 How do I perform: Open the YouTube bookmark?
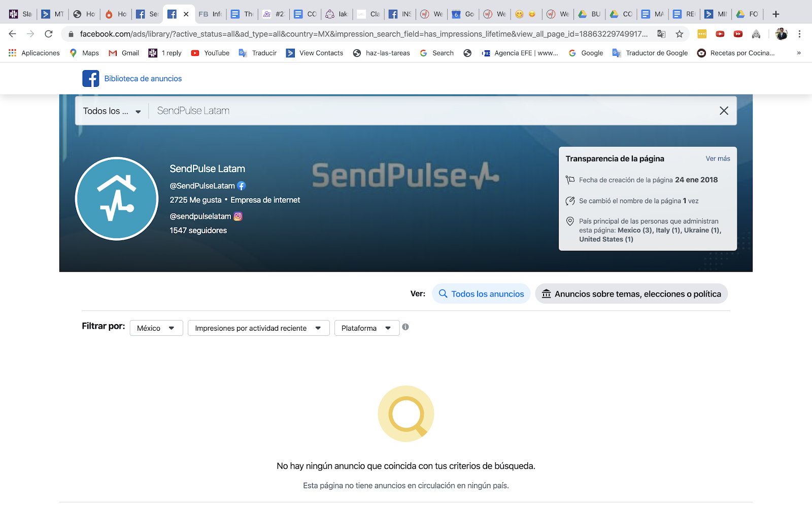point(210,53)
